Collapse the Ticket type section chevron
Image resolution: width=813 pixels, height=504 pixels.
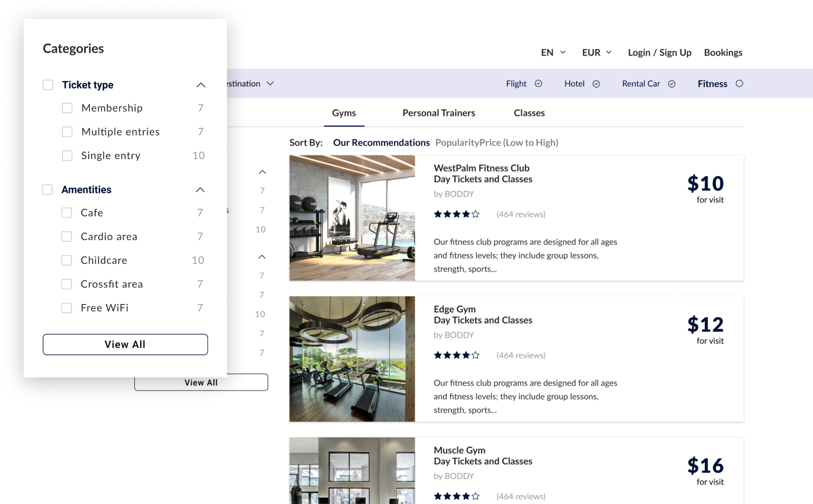[201, 85]
